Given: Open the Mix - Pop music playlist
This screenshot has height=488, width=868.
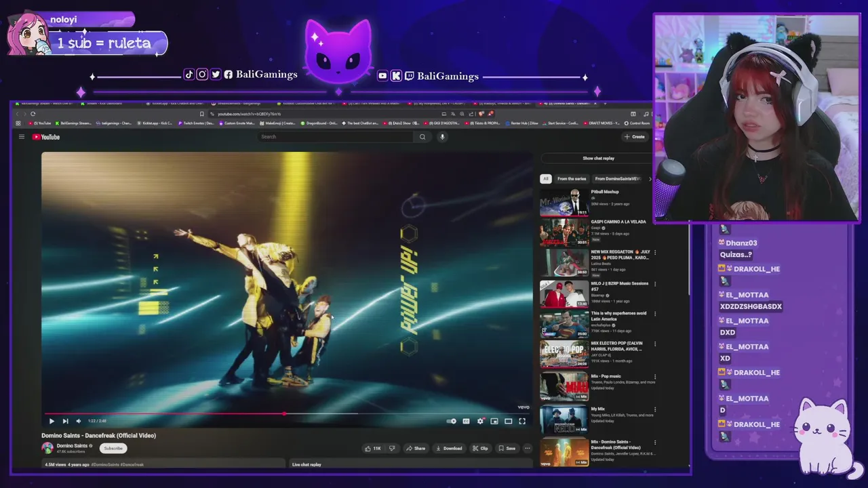Looking at the screenshot, I should (564, 386).
